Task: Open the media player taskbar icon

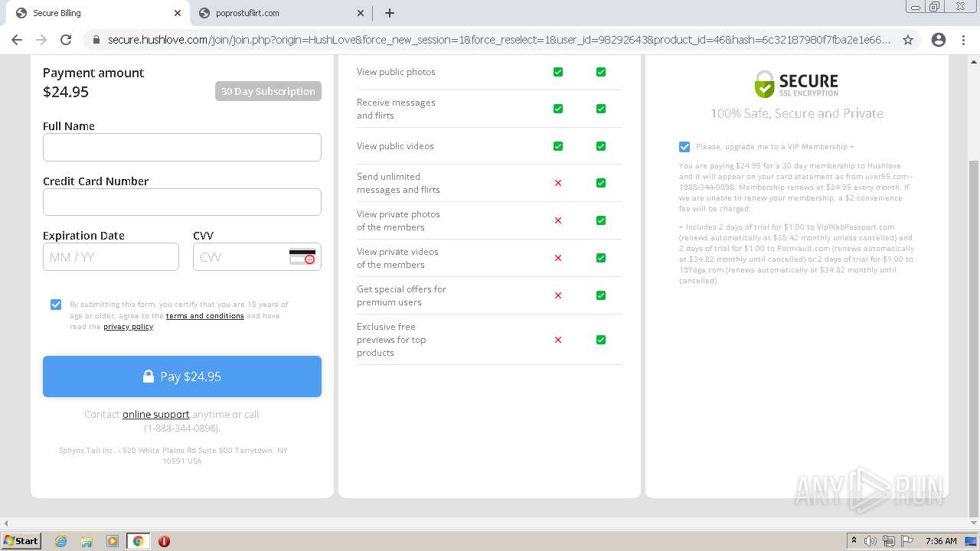Action: tap(113, 541)
